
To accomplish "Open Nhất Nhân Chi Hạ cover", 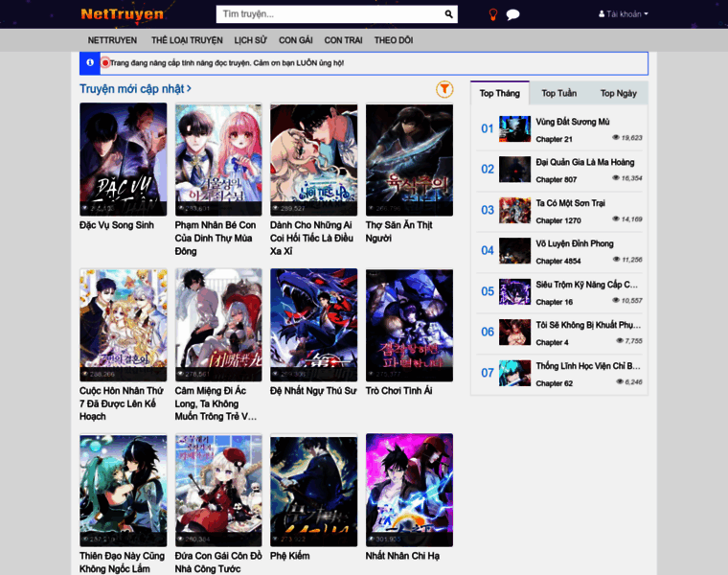I will coord(410,491).
